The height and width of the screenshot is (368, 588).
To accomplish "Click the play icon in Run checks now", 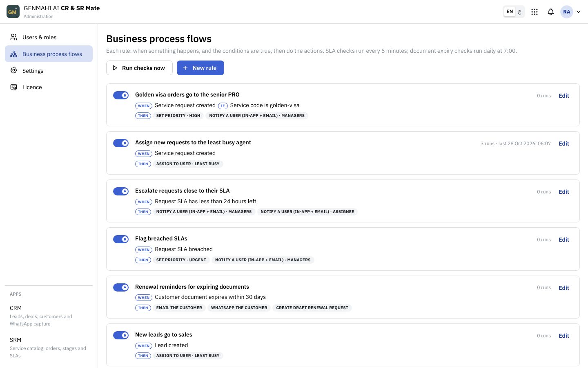I will (115, 68).
